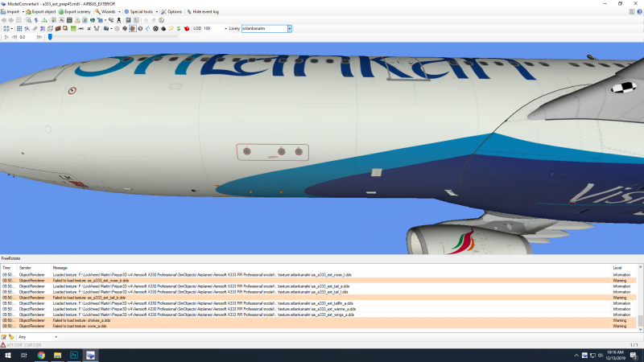Open File Explorer from the taskbar

coord(57,356)
